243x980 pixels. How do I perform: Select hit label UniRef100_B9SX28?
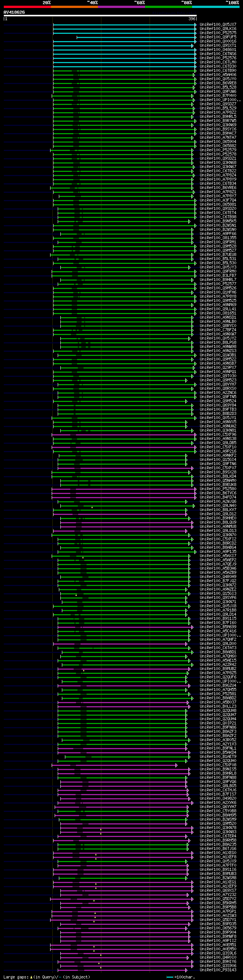point(218,472)
